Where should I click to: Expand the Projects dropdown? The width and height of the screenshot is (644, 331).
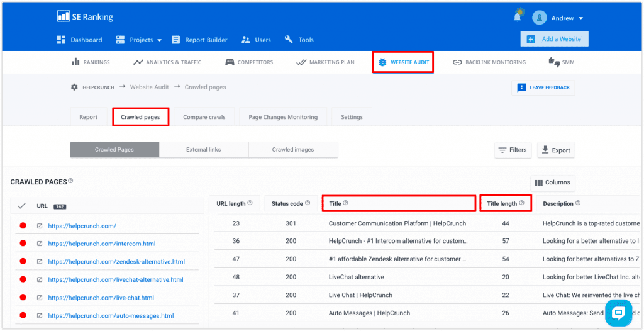(x=139, y=40)
